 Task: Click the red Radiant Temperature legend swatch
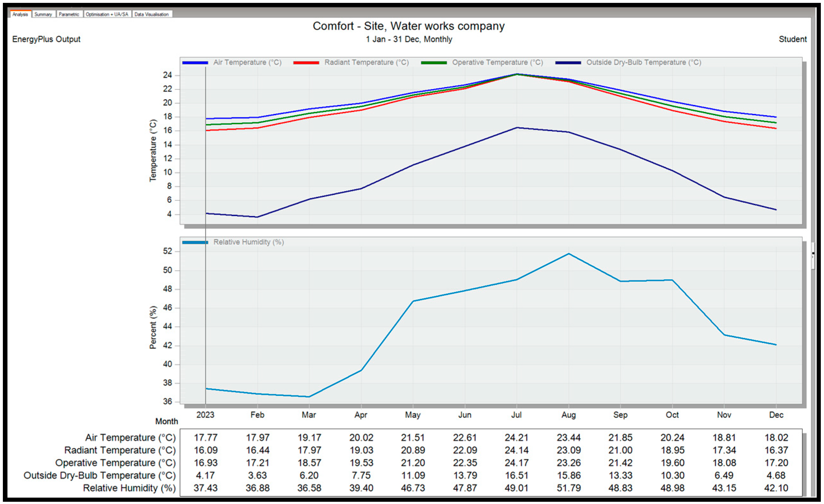pyautogui.click(x=306, y=63)
